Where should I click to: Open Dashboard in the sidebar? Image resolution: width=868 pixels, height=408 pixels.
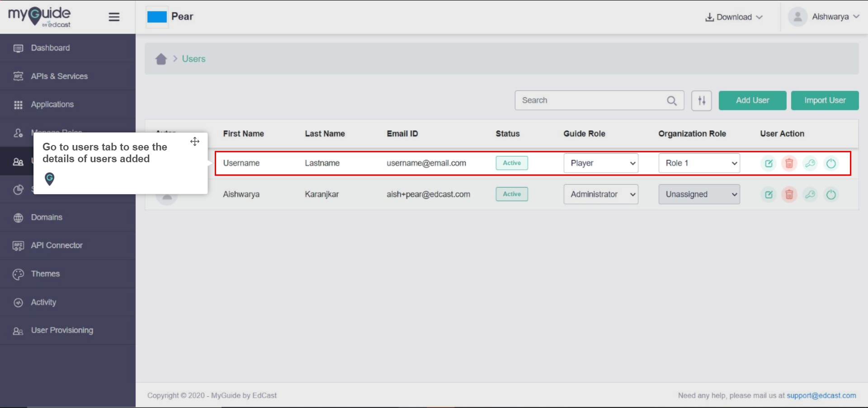tap(68, 48)
